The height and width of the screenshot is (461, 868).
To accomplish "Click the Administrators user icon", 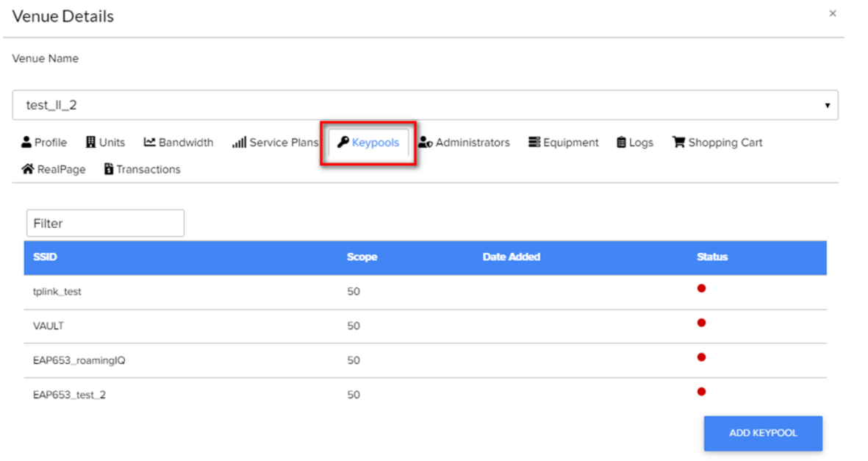I will [425, 143].
